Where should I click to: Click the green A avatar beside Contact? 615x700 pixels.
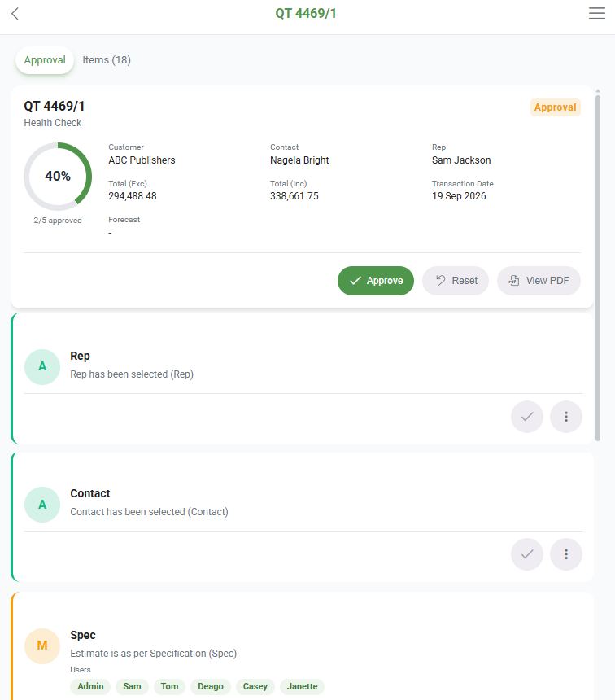coord(42,505)
